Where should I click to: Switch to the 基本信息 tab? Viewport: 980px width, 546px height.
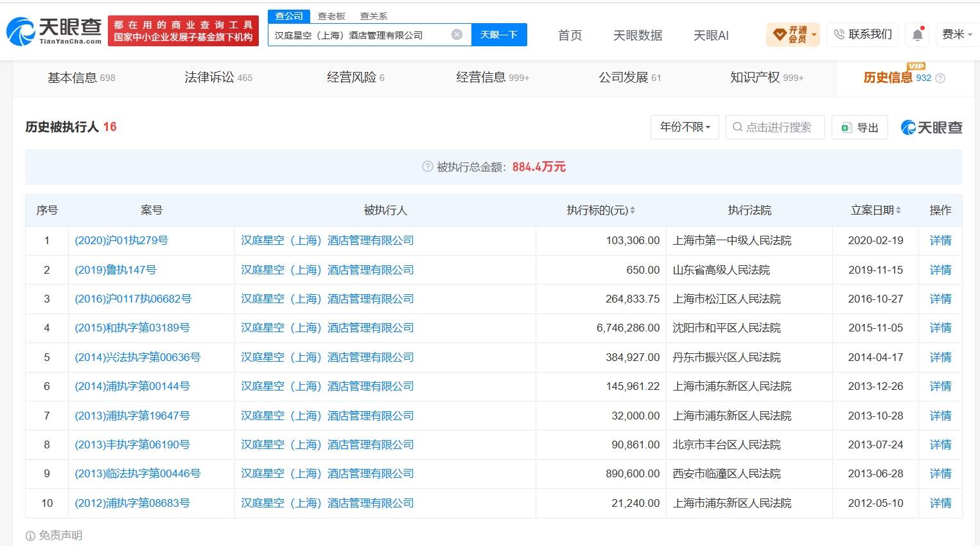click(82, 78)
